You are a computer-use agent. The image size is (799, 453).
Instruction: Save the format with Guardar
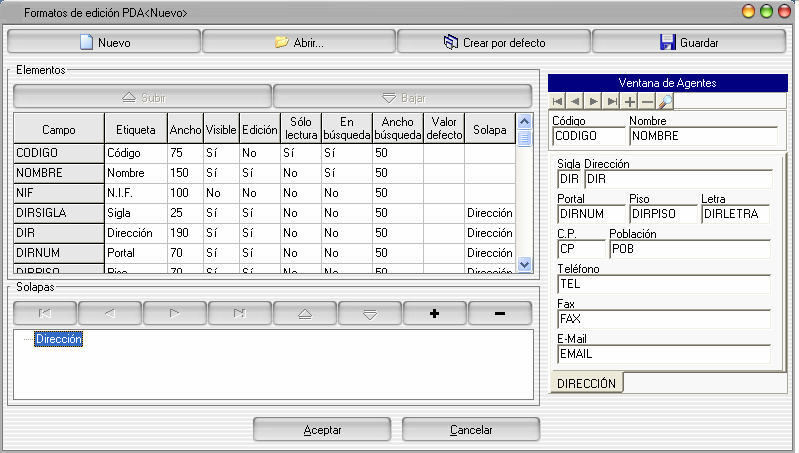click(x=688, y=43)
